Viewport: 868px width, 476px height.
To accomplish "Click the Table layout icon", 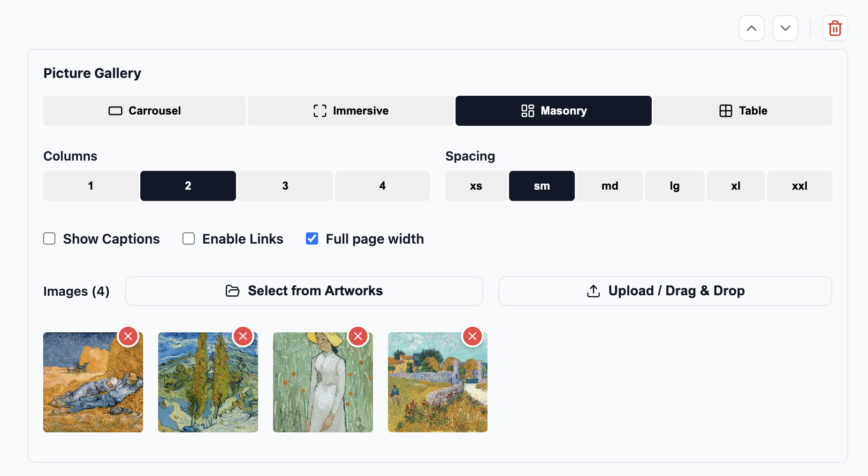I will pos(725,111).
